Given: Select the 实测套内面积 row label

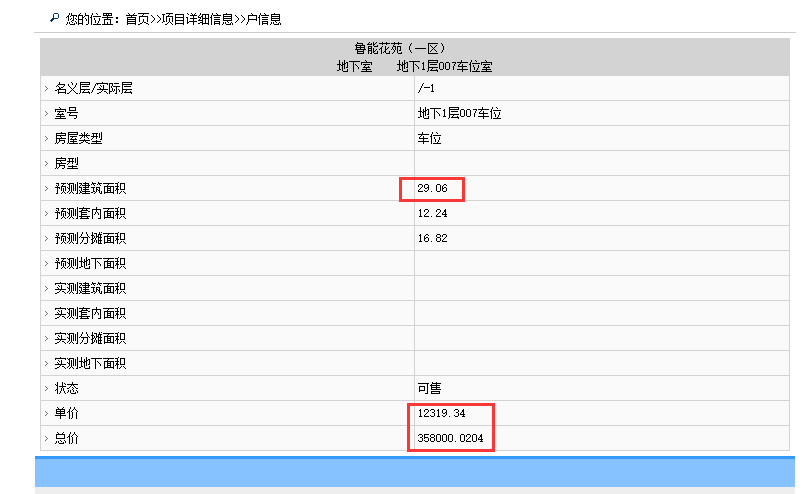Looking at the screenshot, I should coord(90,313).
